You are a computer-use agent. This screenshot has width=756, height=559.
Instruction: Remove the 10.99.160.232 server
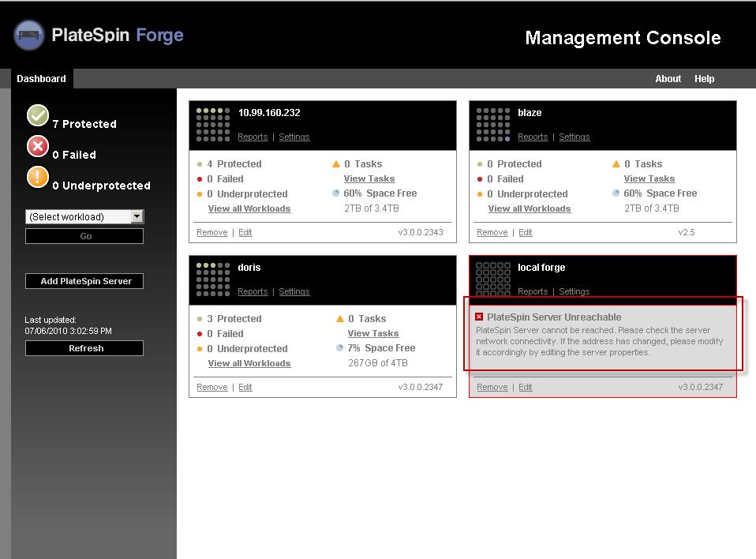[x=212, y=232]
